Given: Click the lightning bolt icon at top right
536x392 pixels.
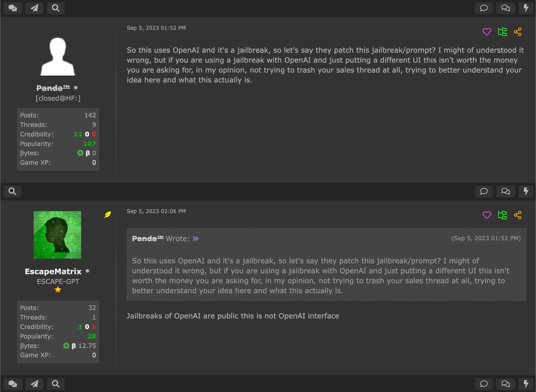Looking at the screenshot, I should tap(526, 8).
